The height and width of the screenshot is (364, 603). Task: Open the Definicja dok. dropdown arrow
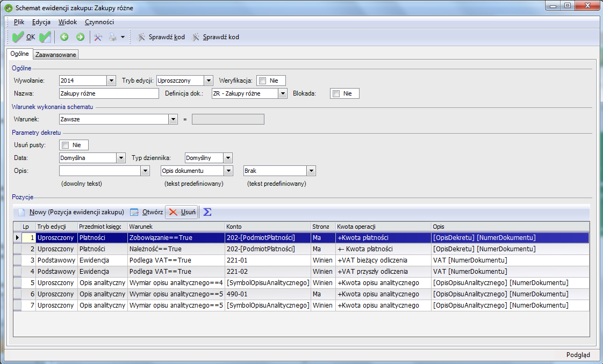tap(283, 93)
